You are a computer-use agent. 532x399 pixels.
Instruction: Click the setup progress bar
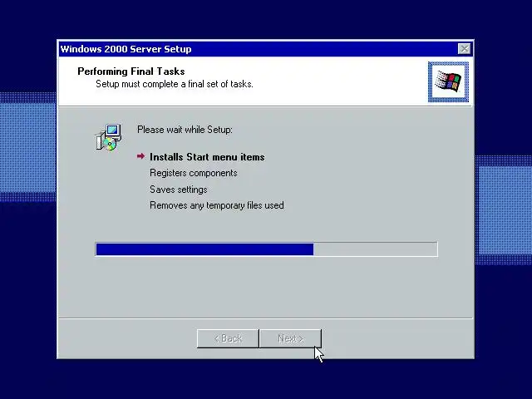tap(266, 249)
